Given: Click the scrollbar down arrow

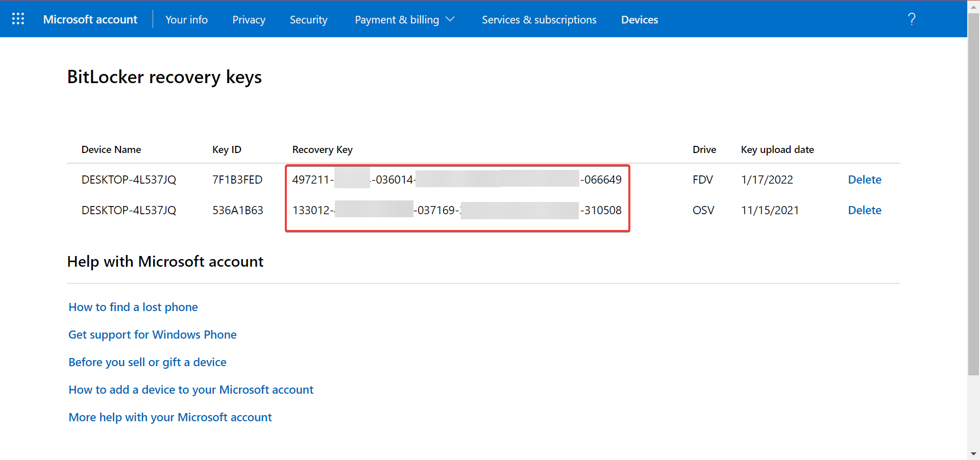Looking at the screenshot, I should pyautogui.click(x=973, y=454).
